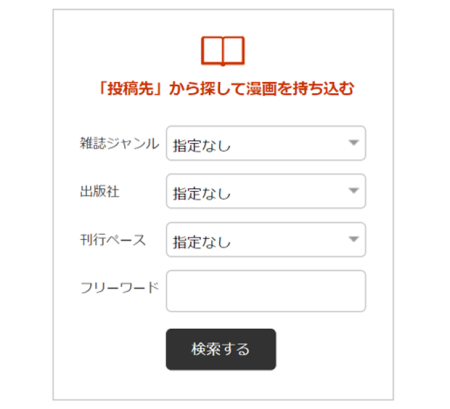Image resolution: width=450 pixels, height=409 pixels.
Task: Click the フリーワード label
Action: click(119, 288)
